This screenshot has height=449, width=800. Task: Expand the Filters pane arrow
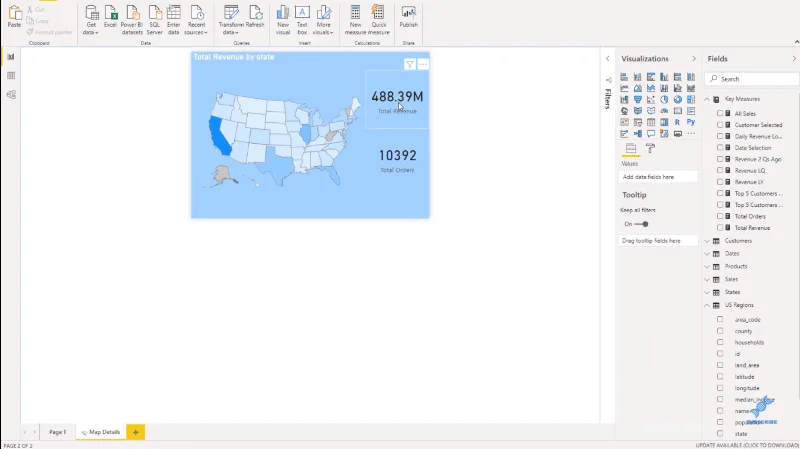pyautogui.click(x=608, y=59)
